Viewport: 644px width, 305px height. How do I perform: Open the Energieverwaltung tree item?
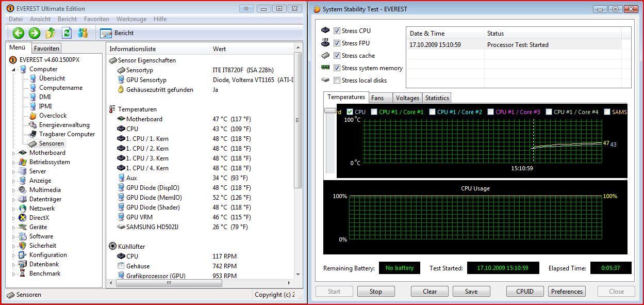64,125
